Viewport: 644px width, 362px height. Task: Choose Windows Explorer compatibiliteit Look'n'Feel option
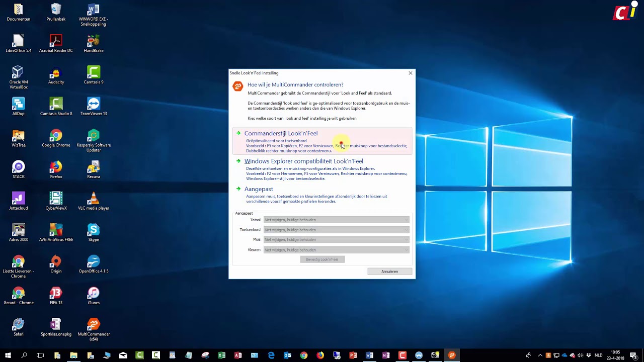(322, 169)
